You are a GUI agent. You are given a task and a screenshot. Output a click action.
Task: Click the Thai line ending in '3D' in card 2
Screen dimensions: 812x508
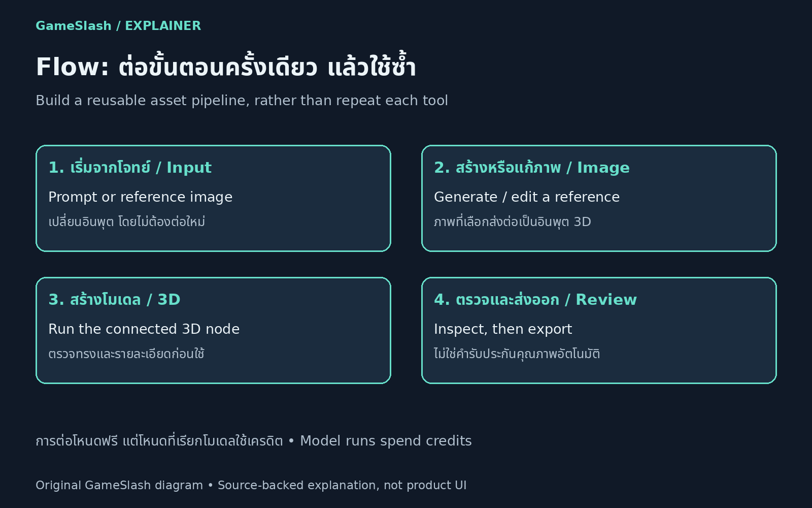point(513,221)
